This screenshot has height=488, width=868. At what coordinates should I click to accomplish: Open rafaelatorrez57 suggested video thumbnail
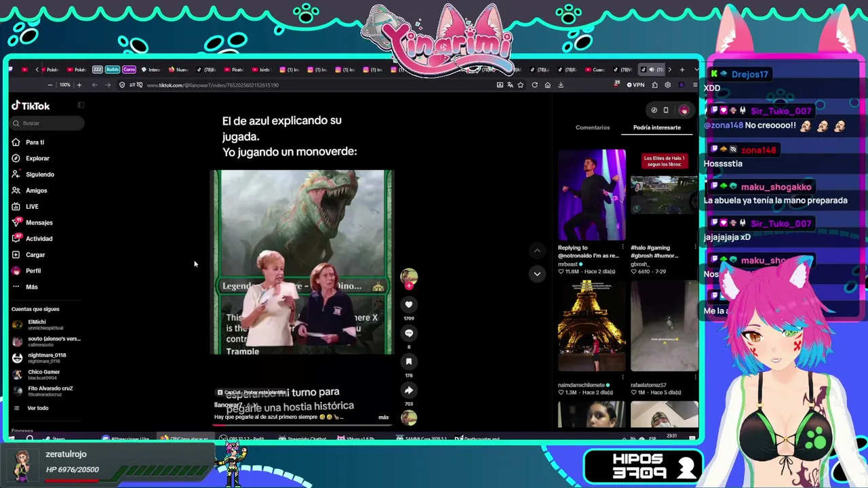[664, 326]
